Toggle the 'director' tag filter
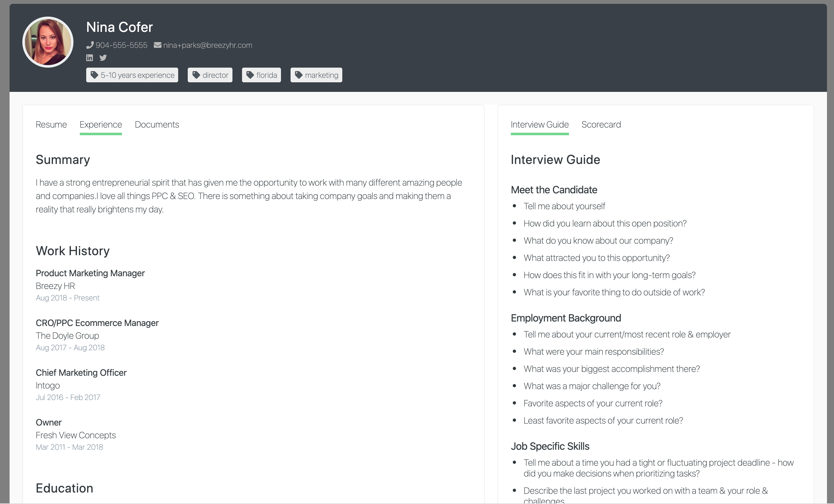This screenshot has width=834, height=504. 210,74
